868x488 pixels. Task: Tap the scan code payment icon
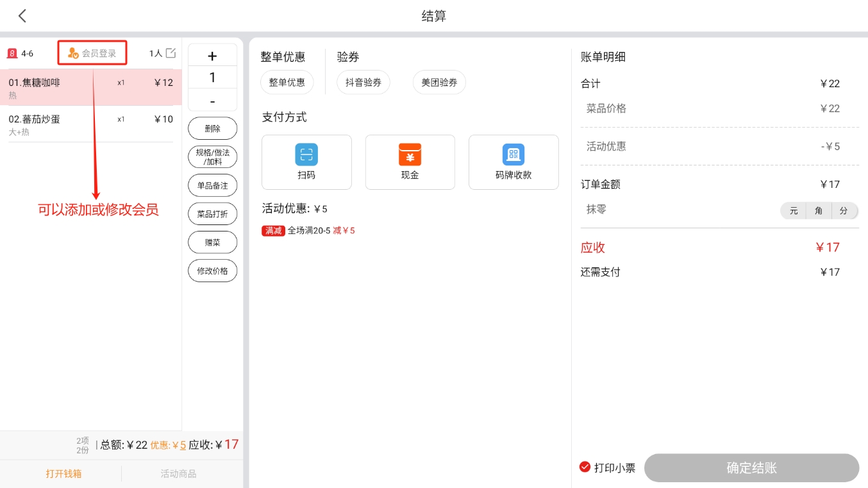click(x=306, y=155)
